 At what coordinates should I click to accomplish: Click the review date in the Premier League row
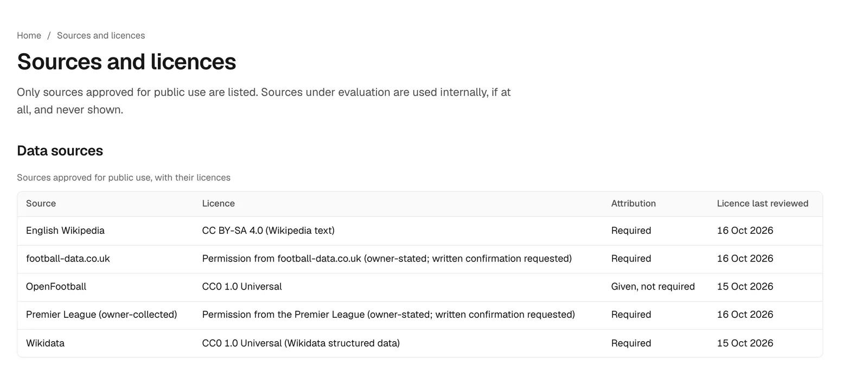click(745, 315)
